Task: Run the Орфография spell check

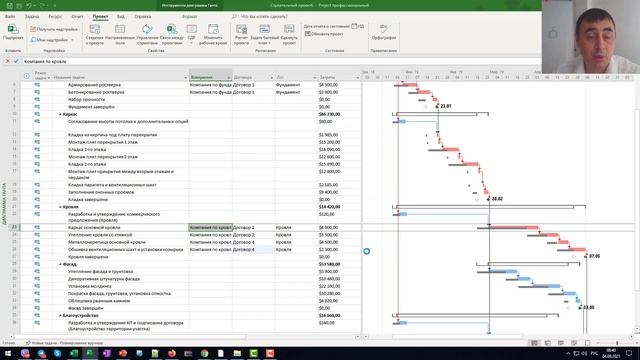Action: click(384, 32)
